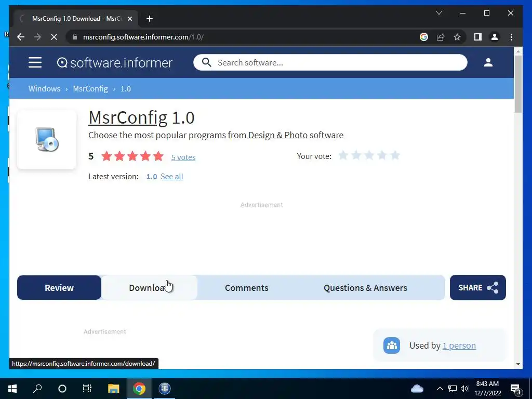Click the padlock site info icon
Screen dimensions: 532x399
tap(75, 37)
